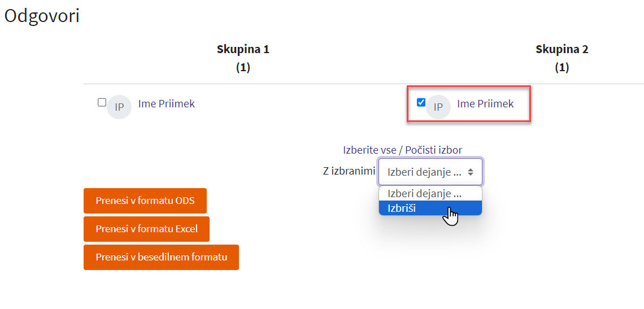Click the IP avatar under Skupina 1
Screen dimensions: 644x309
pyautogui.click(x=119, y=107)
